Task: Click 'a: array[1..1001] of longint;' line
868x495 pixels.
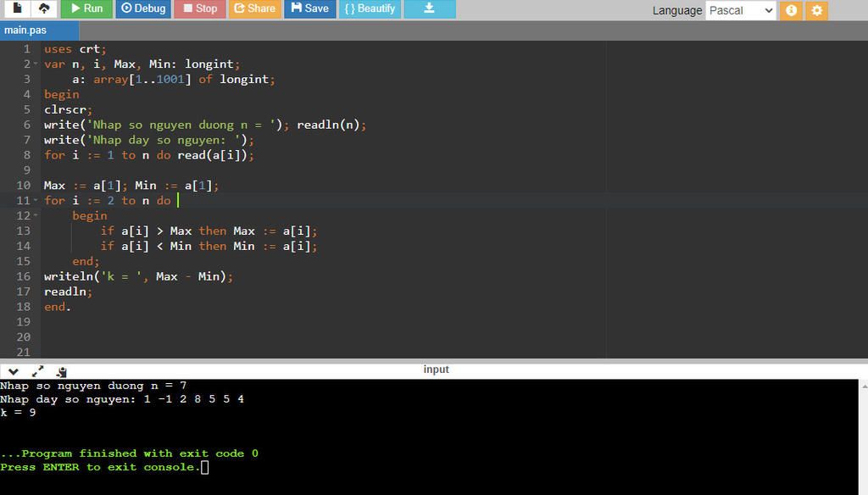Action: (x=174, y=79)
